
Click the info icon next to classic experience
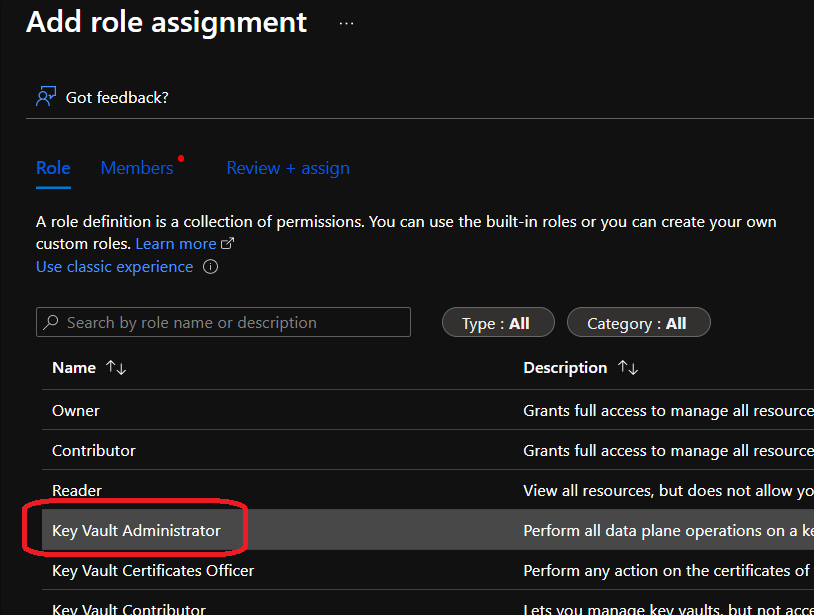pyautogui.click(x=210, y=267)
